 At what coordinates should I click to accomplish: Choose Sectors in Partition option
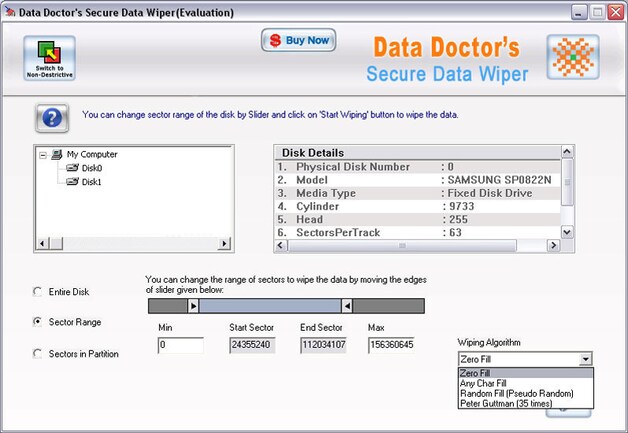click(37, 354)
